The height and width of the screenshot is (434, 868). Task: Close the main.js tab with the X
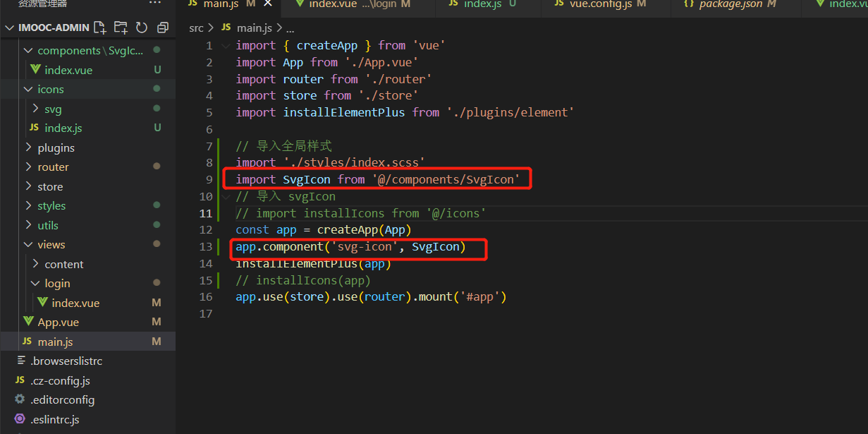pos(267,4)
